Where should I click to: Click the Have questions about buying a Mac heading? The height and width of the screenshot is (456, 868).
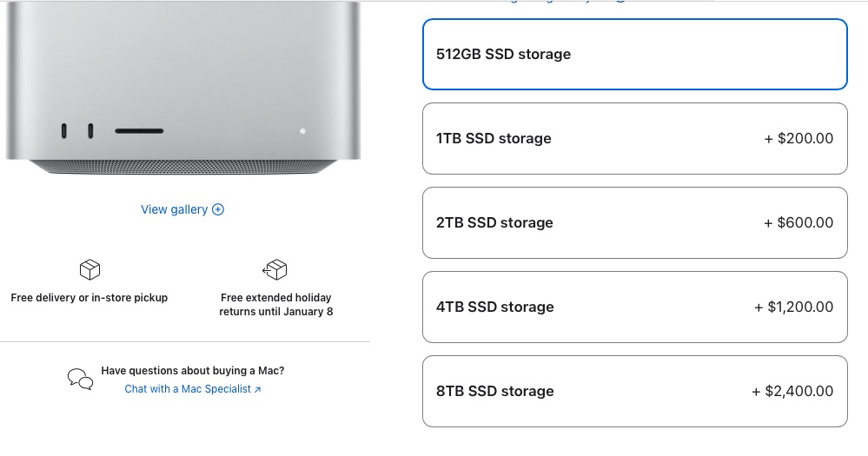tap(193, 371)
